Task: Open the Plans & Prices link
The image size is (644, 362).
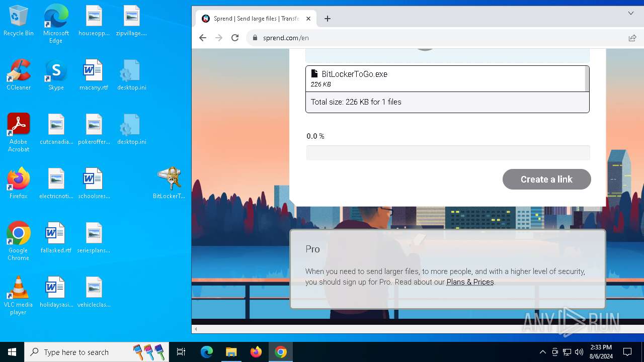Action: [470, 282]
